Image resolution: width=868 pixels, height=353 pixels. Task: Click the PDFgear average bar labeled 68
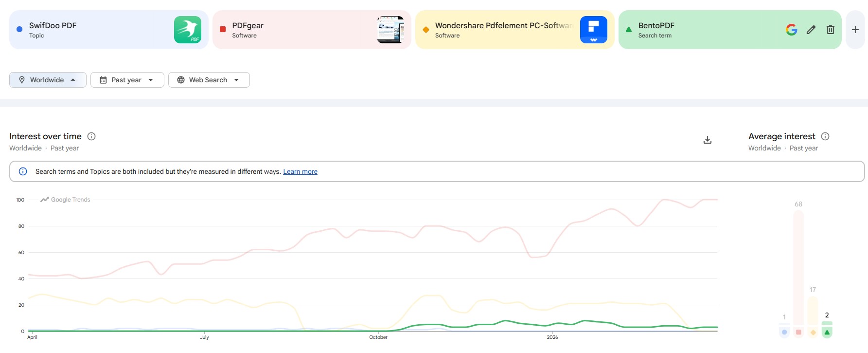798,267
